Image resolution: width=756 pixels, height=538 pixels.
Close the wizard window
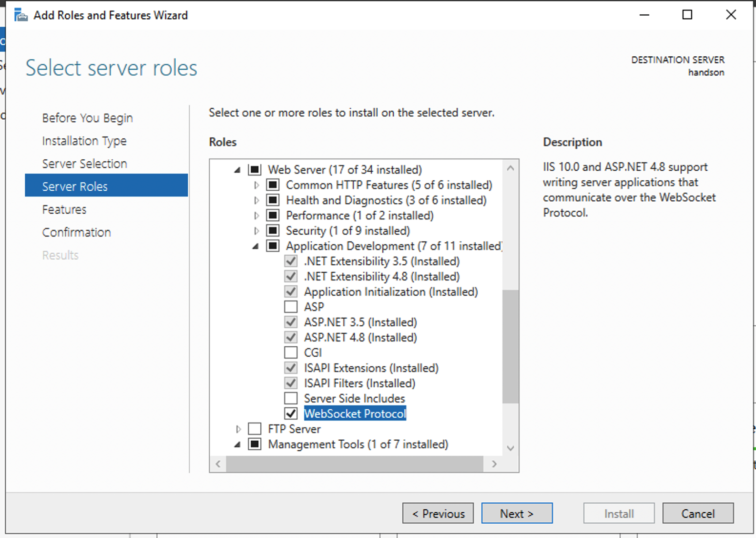731,15
